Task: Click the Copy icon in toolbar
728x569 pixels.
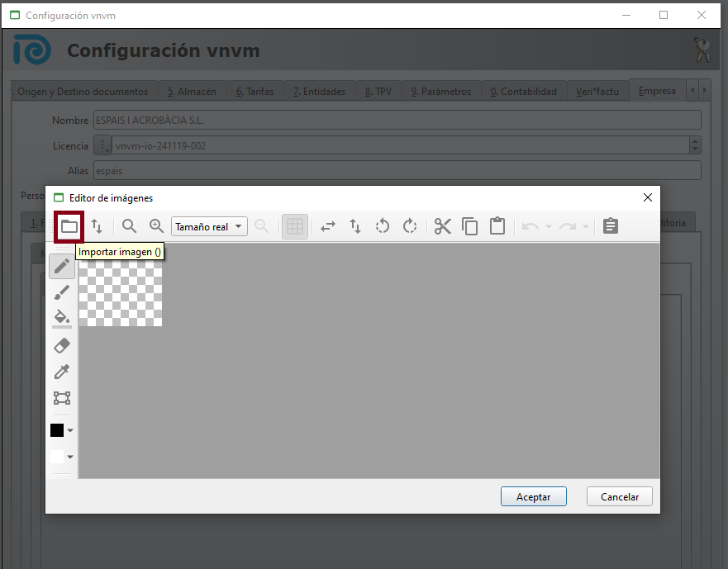Action: (x=470, y=226)
